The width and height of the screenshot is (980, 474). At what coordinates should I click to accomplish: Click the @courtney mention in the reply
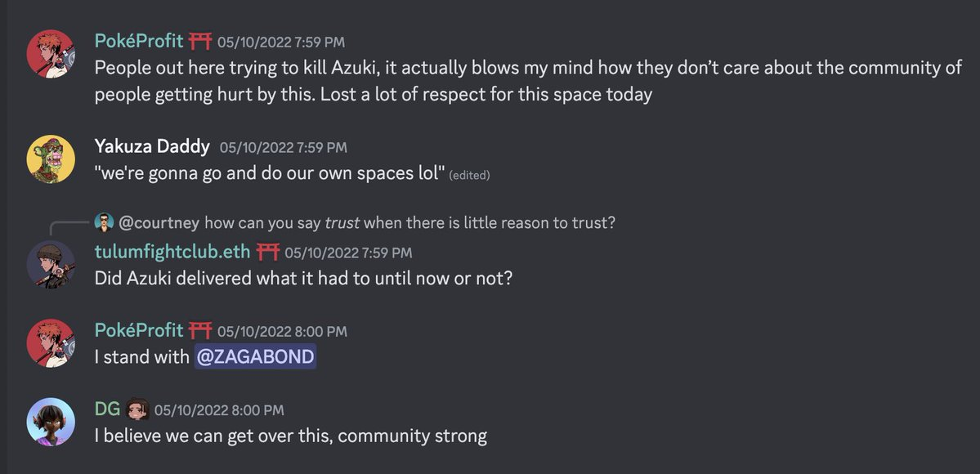[x=159, y=222]
